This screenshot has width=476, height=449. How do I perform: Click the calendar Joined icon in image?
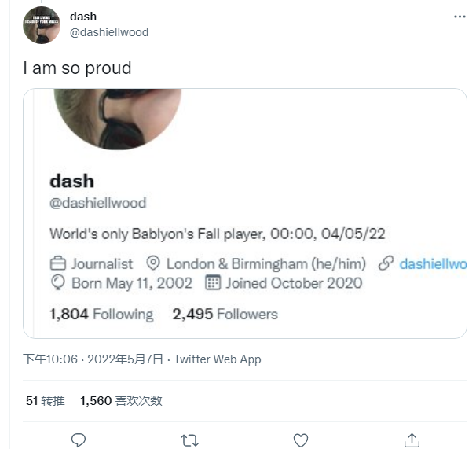coord(213,282)
